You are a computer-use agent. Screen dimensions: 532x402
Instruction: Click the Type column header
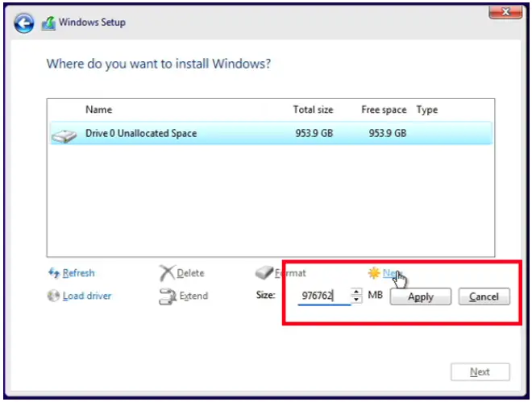427,110
